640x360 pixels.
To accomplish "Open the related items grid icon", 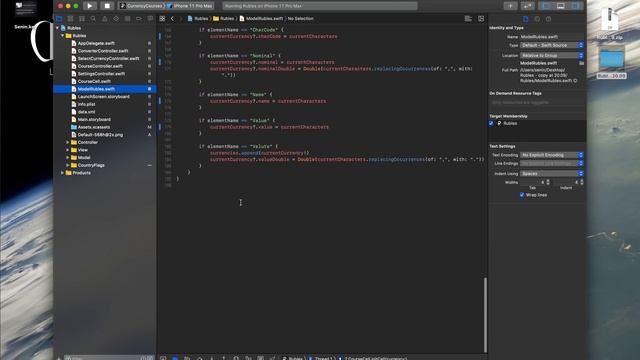I will coord(162,18).
